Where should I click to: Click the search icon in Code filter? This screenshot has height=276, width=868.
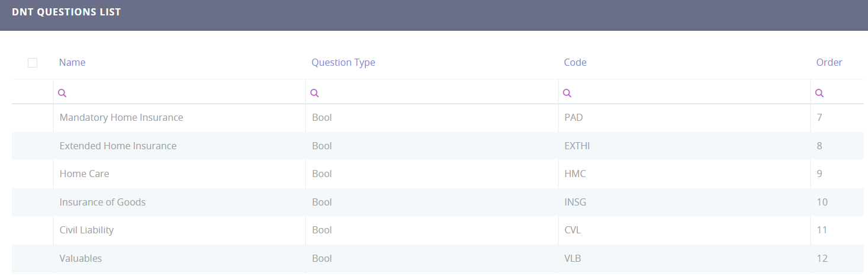point(567,93)
